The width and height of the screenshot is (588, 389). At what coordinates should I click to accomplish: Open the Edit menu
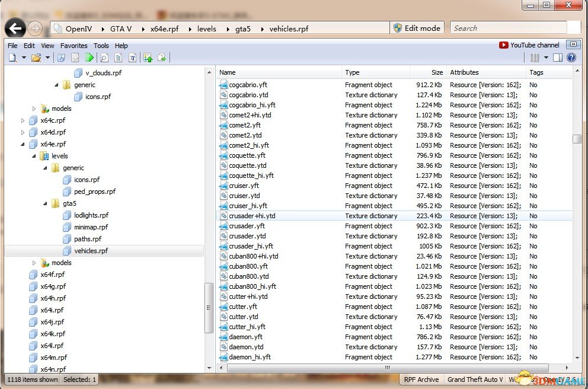[29, 46]
